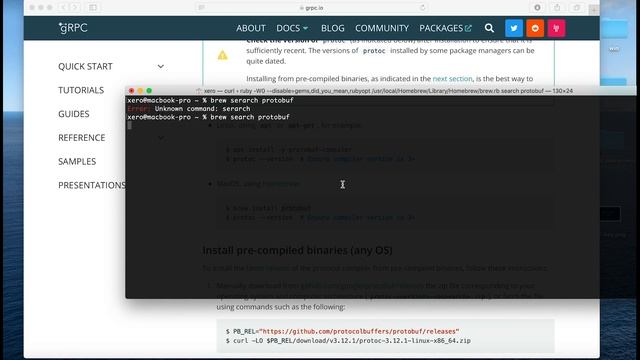Open the orange Reddit social button
The width and height of the screenshot is (640, 360).
(535, 28)
